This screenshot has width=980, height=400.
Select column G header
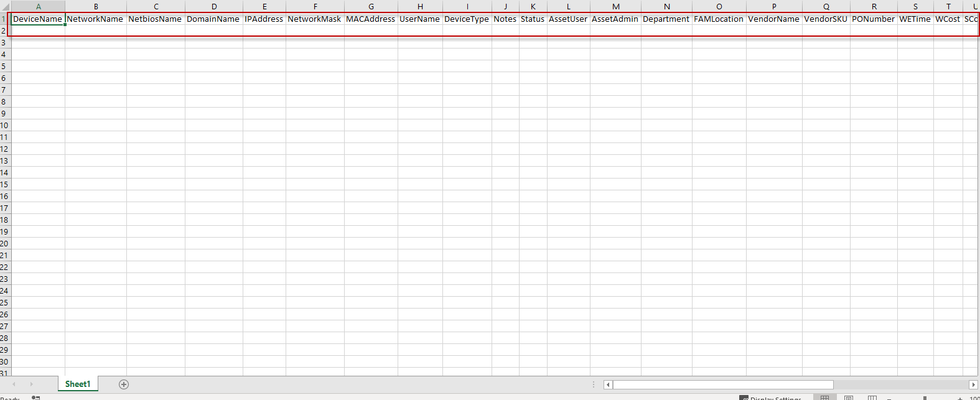(x=371, y=6)
